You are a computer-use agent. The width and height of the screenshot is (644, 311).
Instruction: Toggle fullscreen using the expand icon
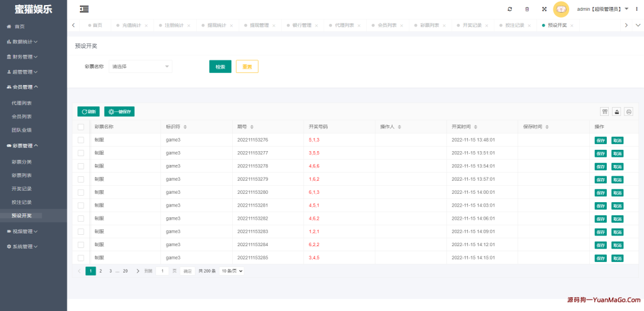pos(544,9)
